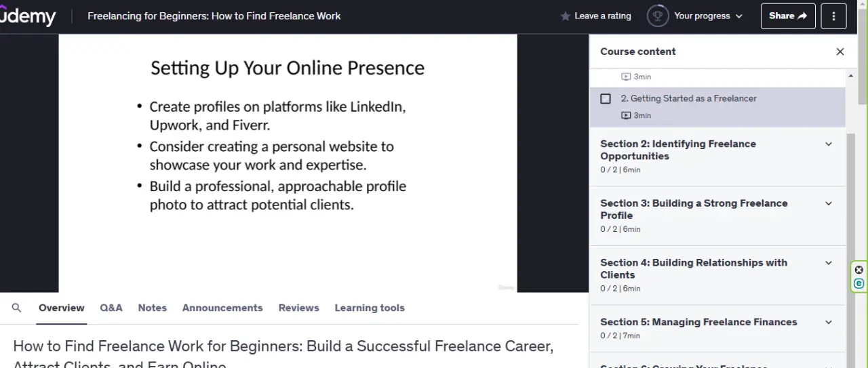The image size is (868, 368).
Task: Open the three-dot more options menu
Action: [833, 16]
